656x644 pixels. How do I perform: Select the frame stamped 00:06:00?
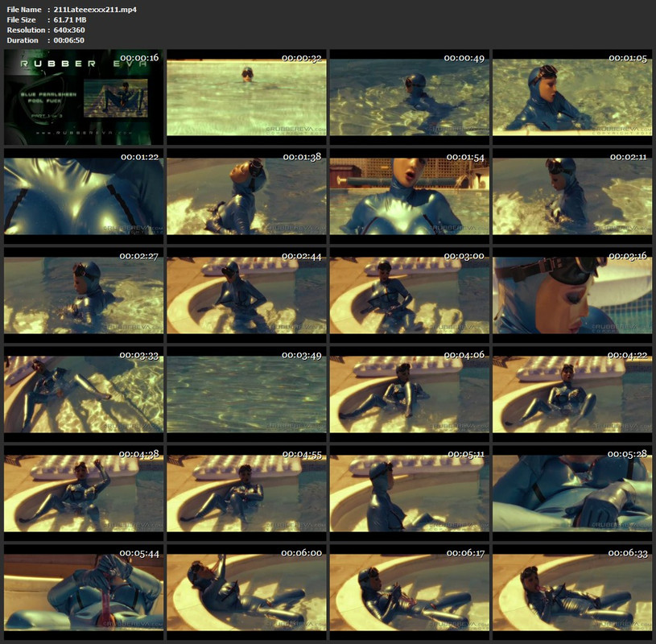(x=246, y=592)
